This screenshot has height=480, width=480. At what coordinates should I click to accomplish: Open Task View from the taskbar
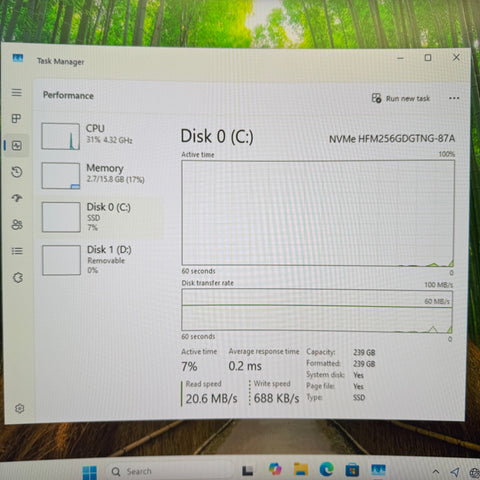pyautogui.click(x=247, y=471)
